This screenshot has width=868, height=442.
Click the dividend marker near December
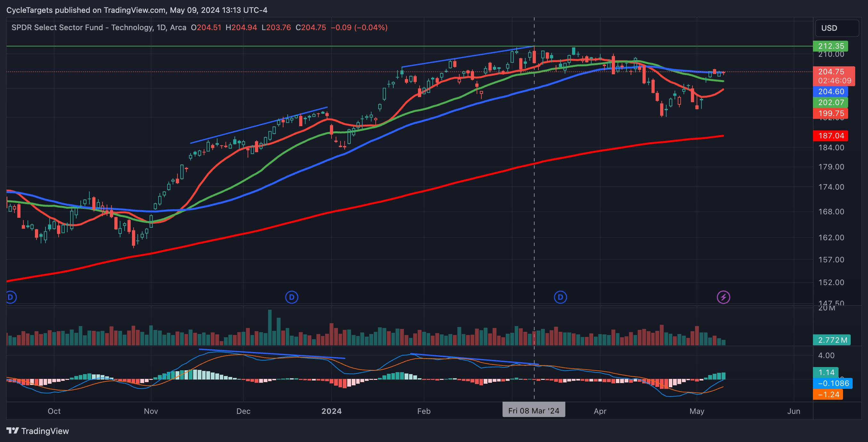(291, 297)
